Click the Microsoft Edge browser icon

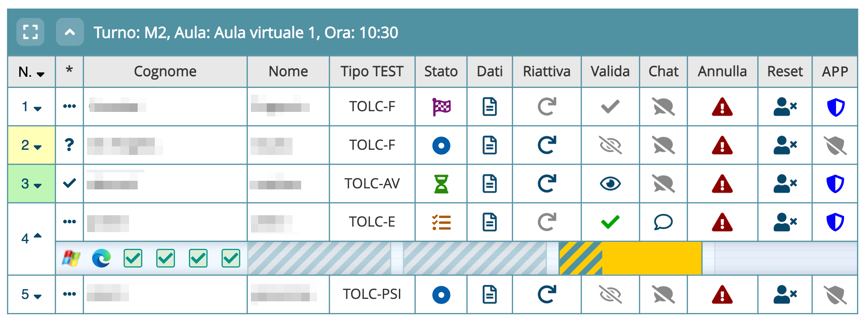coord(101,258)
